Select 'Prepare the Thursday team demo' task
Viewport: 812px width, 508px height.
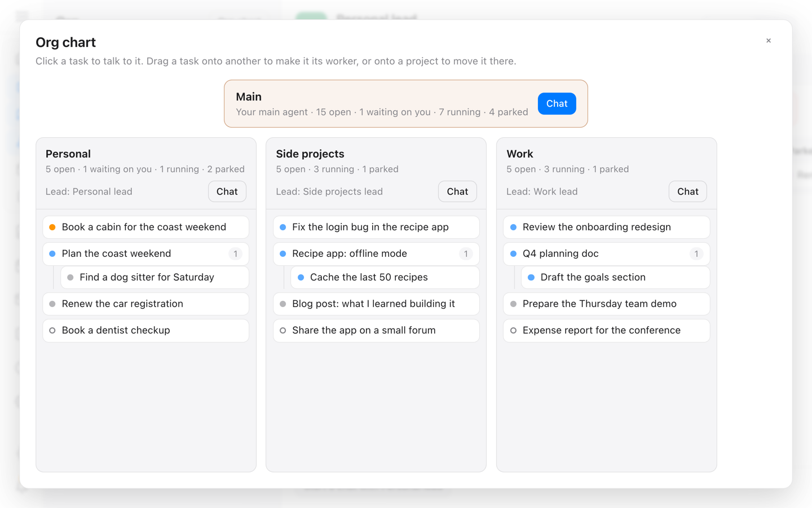point(607,304)
